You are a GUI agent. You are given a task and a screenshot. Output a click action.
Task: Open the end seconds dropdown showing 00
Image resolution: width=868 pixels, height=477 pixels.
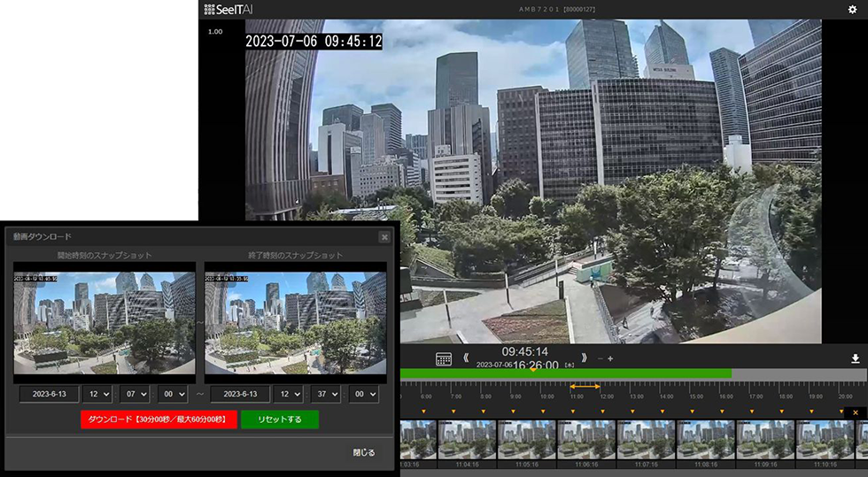363,394
